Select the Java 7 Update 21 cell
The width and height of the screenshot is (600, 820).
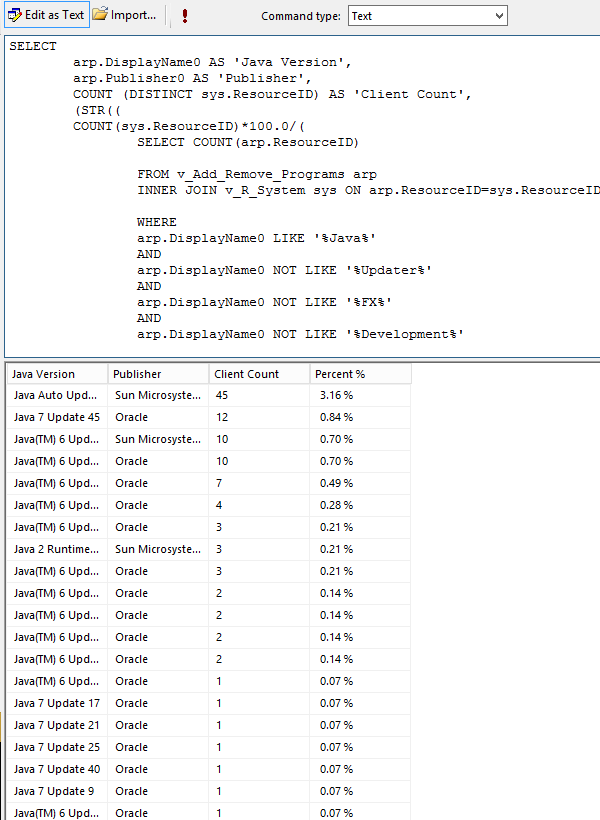pos(56,725)
